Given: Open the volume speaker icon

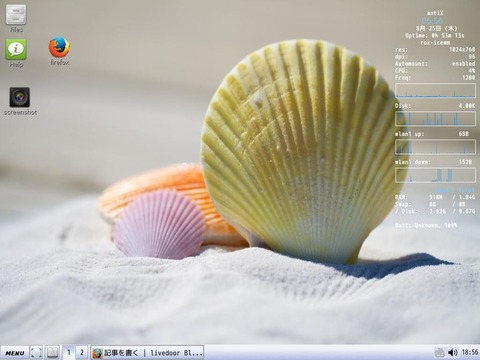Looking at the screenshot, I should [453, 352].
